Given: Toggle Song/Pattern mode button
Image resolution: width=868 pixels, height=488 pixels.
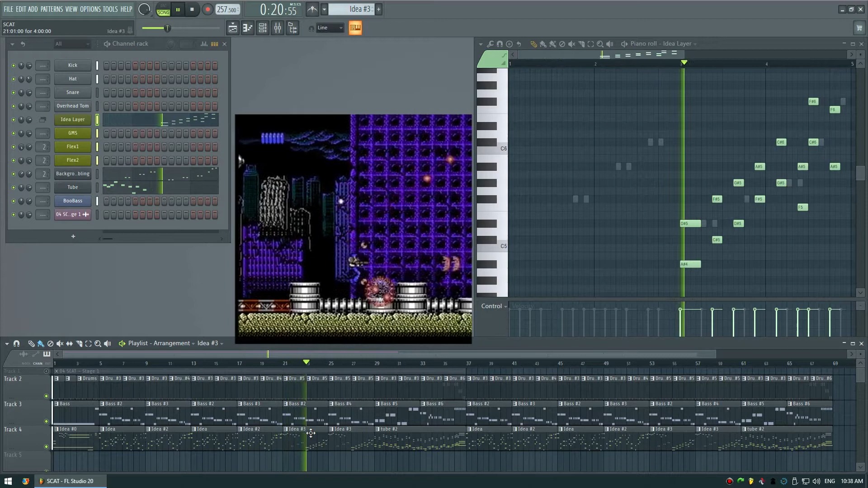Looking at the screenshot, I should pyautogui.click(x=163, y=9).
